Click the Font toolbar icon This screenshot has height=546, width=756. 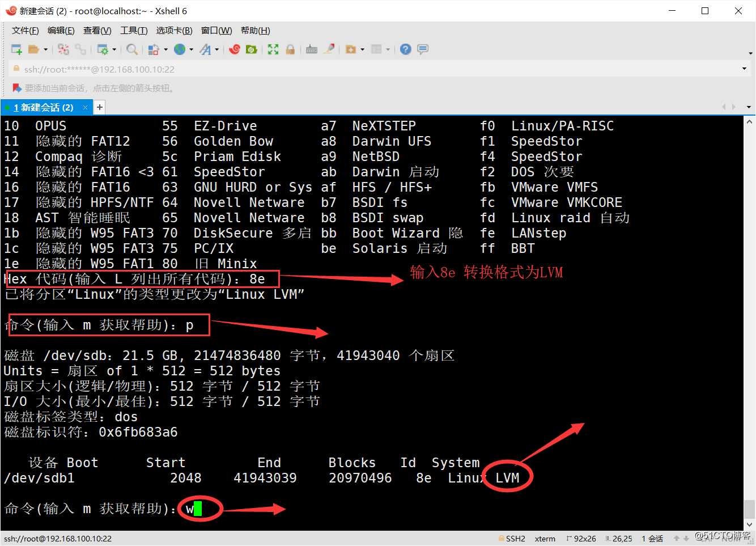(205, 49)
